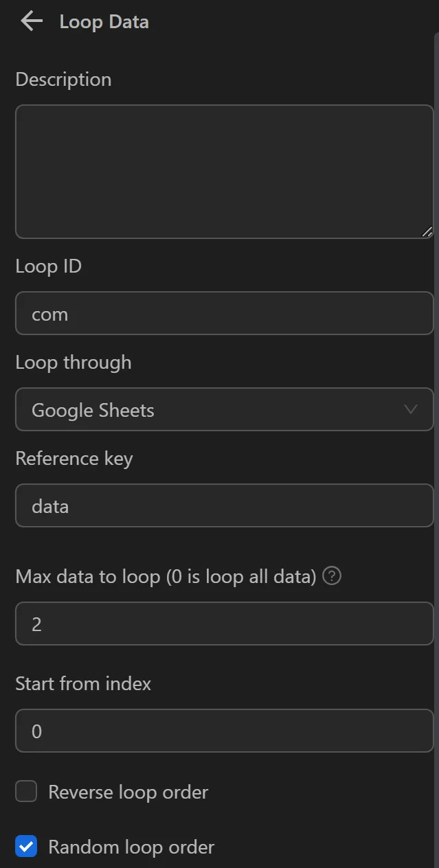Change the data source from Google Sheets
This screenshot has width=439, height=868.
tap(225, 409)
